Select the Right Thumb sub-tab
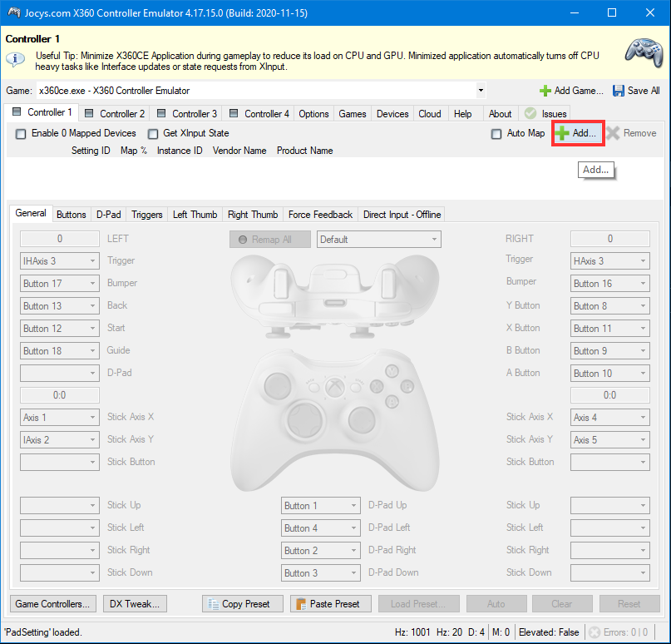The image size is (671, 644). (253, 215)
